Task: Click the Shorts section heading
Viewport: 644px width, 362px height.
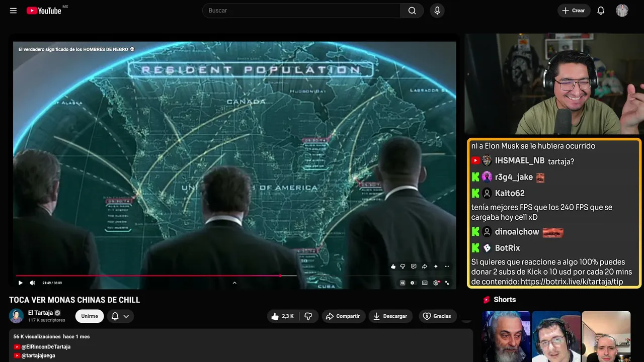Action: (x=505, y=300)
